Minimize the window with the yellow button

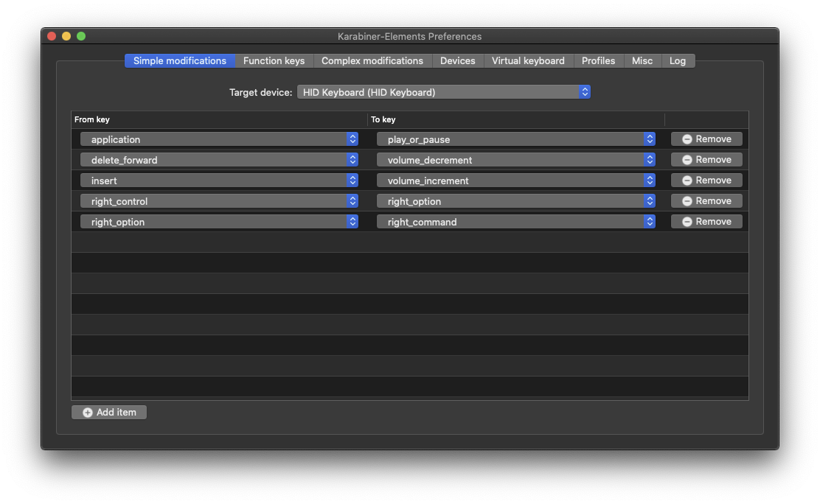66,36
